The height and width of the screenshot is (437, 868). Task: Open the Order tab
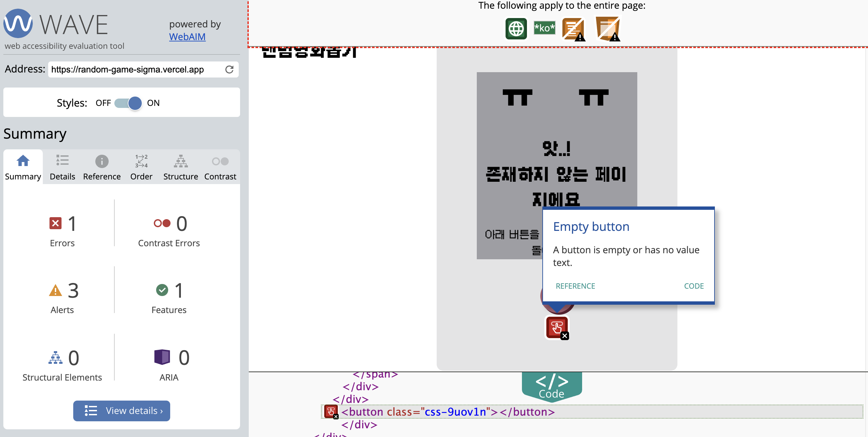tap(141, 168)
